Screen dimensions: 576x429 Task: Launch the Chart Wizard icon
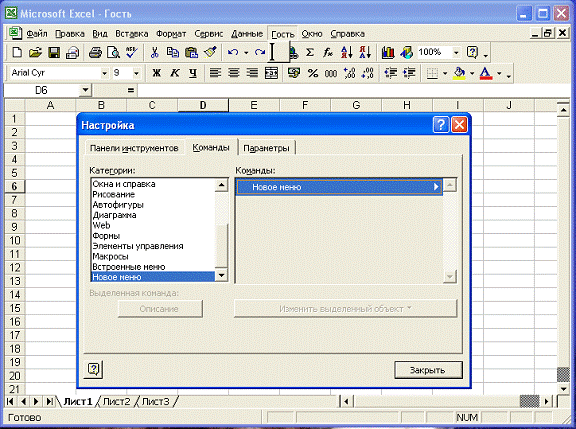[388, 53]
